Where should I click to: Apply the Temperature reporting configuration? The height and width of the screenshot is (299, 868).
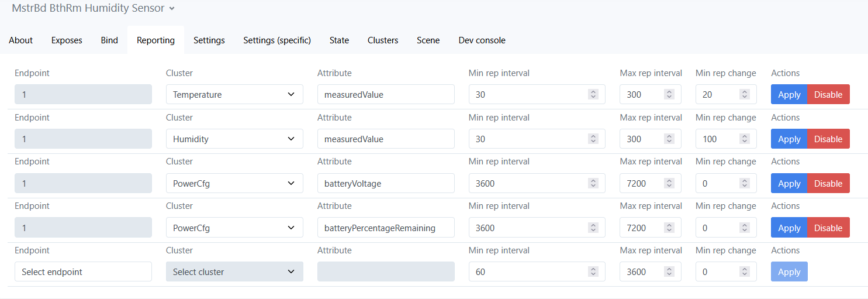point(789,94)
